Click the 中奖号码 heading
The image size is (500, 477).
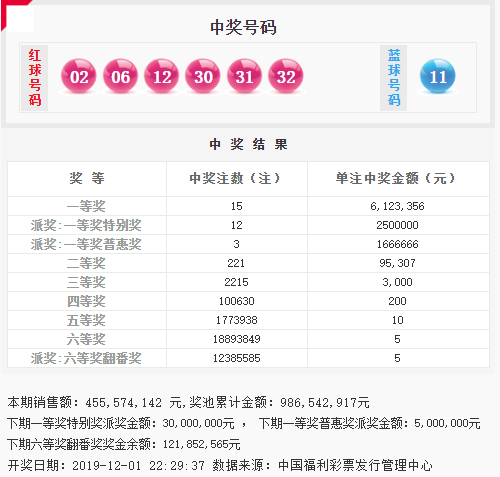pyautogui.click(x=243, y=27)
